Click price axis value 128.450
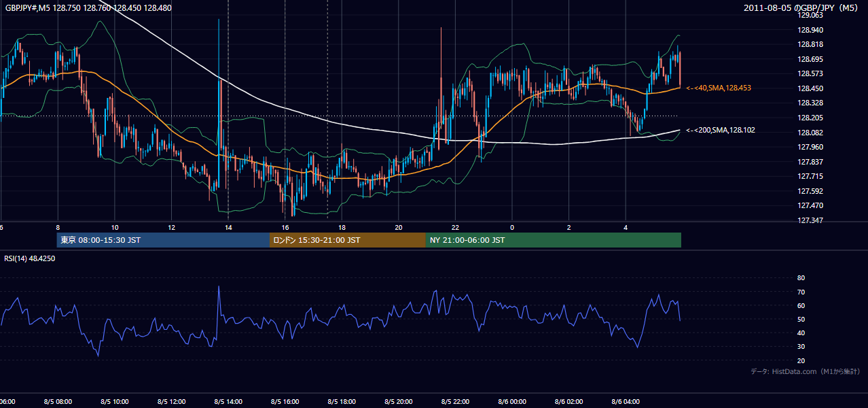Viewport: 868px width, 408px height. coord(810,88)
